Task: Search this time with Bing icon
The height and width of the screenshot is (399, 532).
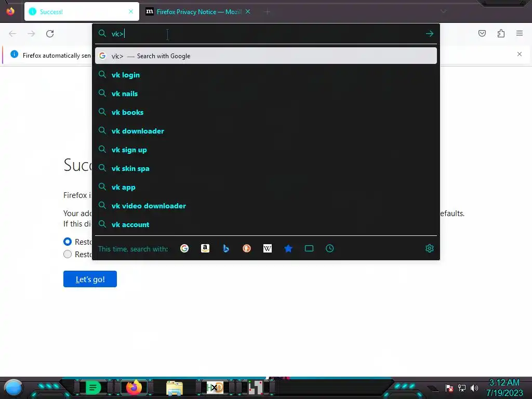Action: pyautogui.click(x=226, y=248)
